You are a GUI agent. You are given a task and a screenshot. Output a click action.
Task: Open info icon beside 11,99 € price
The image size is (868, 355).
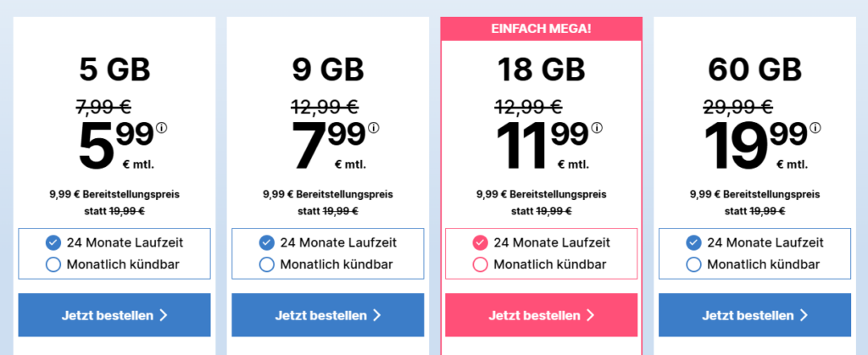597,128
